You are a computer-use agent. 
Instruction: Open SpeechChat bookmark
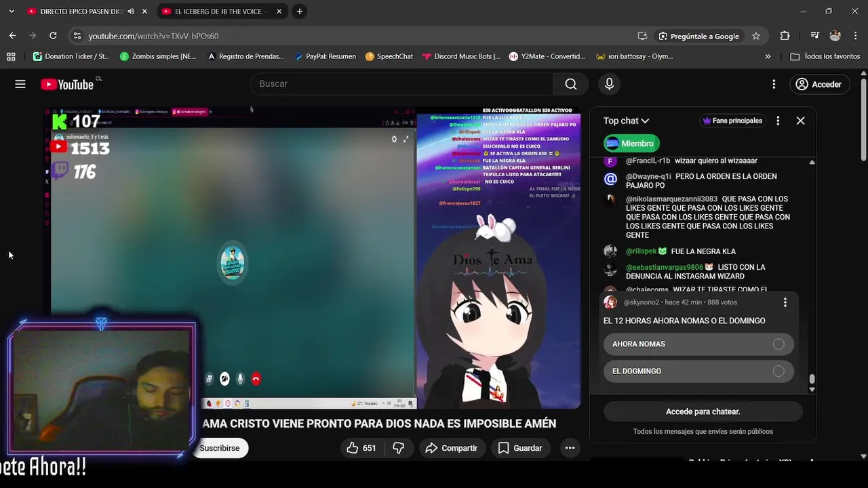click(x=389, y=56)
